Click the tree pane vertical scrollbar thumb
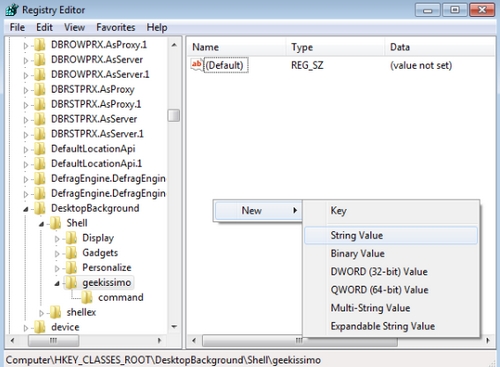This screenshot has height=367, width=500. (x=174, y=116)
